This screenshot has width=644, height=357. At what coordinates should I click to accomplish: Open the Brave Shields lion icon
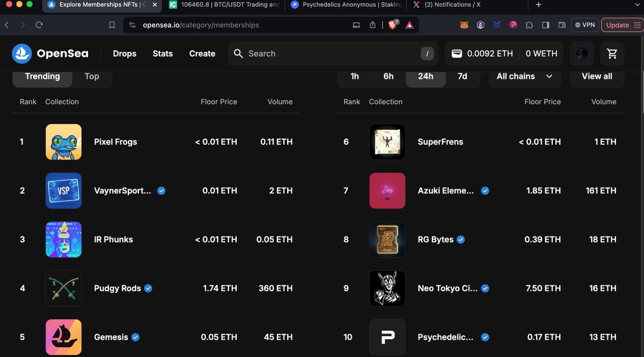click(x=393, y=25)
